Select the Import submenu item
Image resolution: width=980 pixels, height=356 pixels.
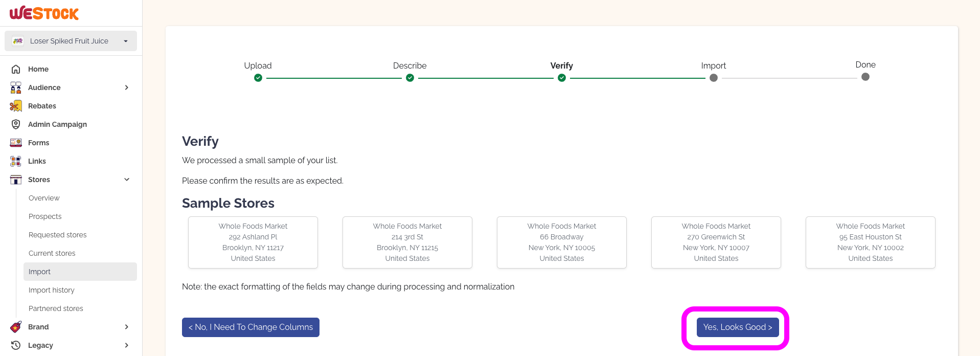pos(80,272)
